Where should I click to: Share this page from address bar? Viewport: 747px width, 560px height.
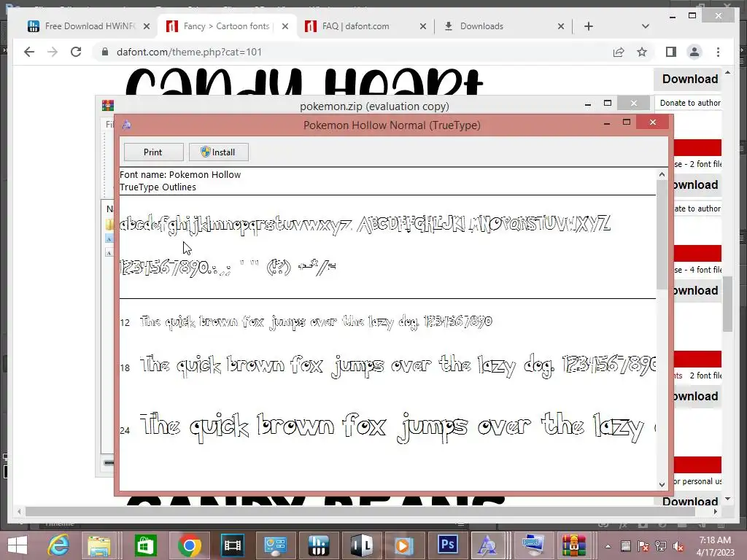pos(619,52)
